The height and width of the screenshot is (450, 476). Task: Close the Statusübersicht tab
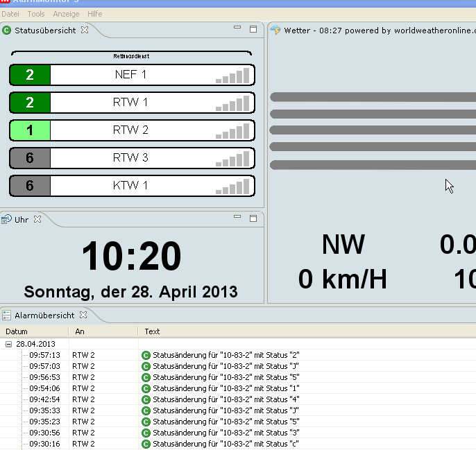tap(85, 30)
